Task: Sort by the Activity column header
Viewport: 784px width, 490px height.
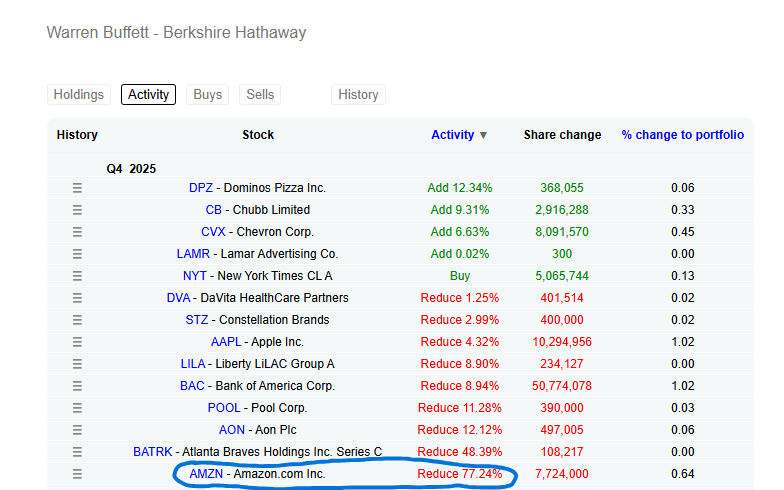Action: [458, 135]
